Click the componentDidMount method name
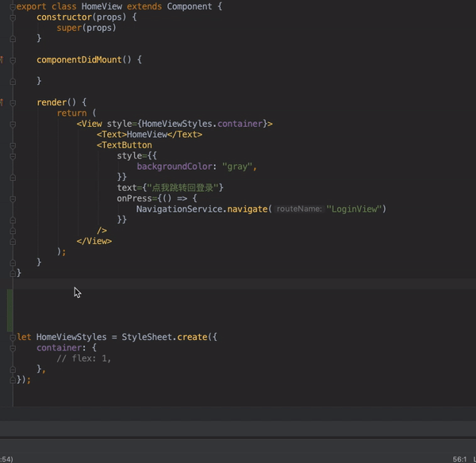The width and height of the screenshot is (476, 463). (x=79, y=59)
